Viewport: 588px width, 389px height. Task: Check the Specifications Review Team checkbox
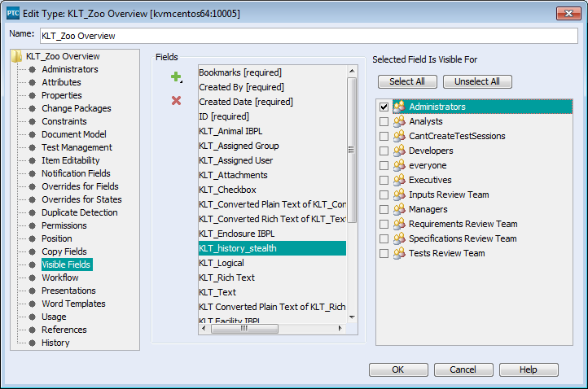[x=384, y=238]
